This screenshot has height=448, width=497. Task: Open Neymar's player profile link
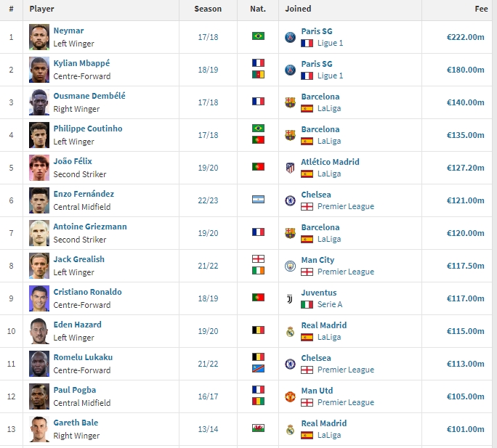click(68, 30)
